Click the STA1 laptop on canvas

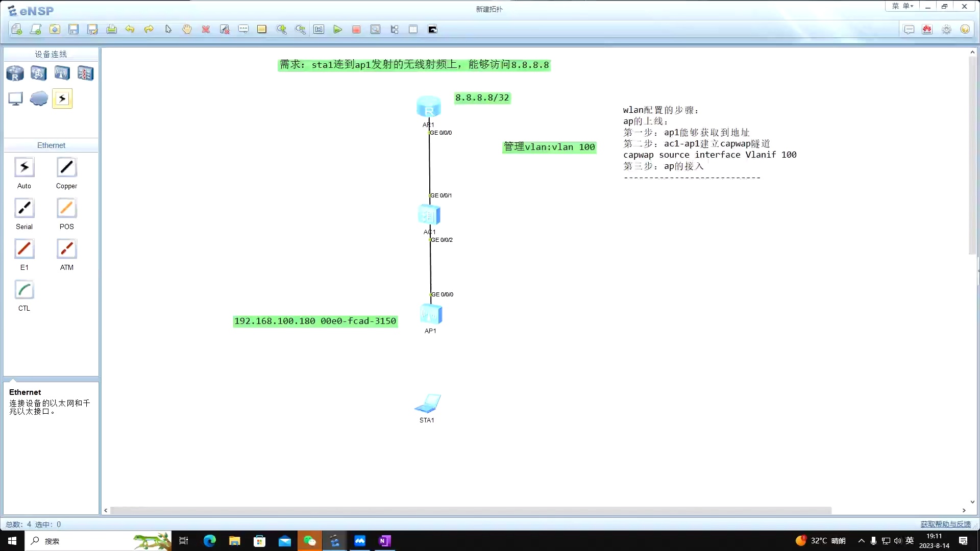[427, 404]
